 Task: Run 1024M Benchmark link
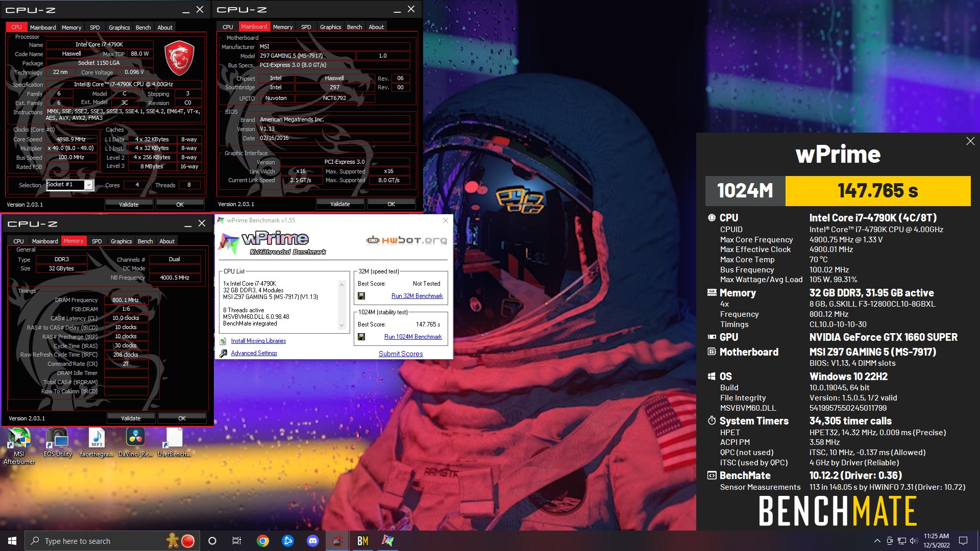coord(413,337)
